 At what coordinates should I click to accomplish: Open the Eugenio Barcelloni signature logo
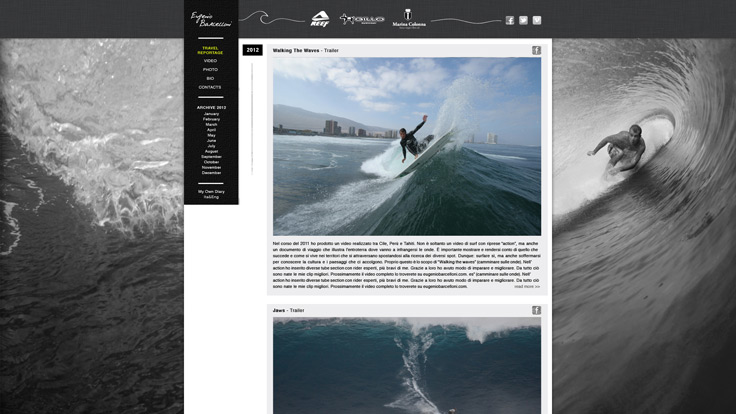(211, 19)
